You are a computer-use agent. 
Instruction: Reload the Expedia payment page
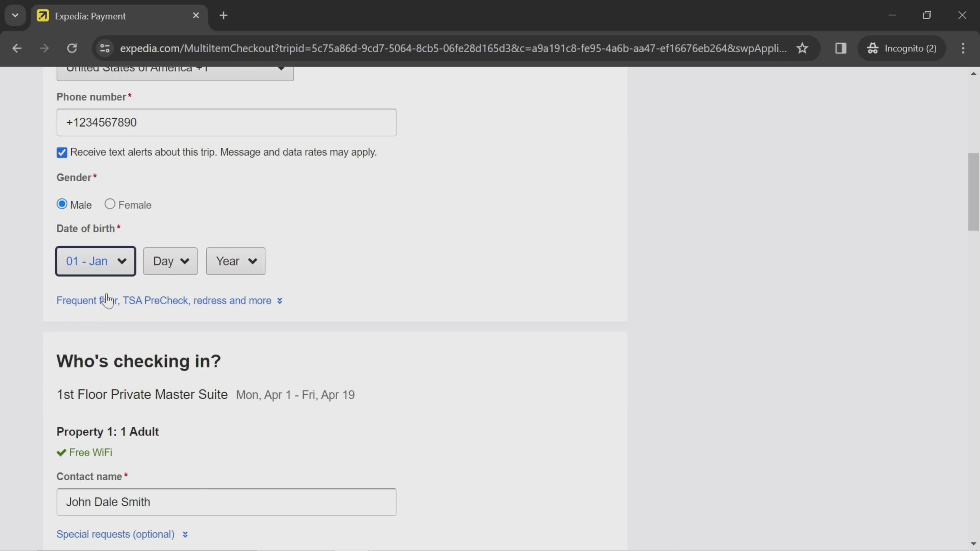[72, 48]
